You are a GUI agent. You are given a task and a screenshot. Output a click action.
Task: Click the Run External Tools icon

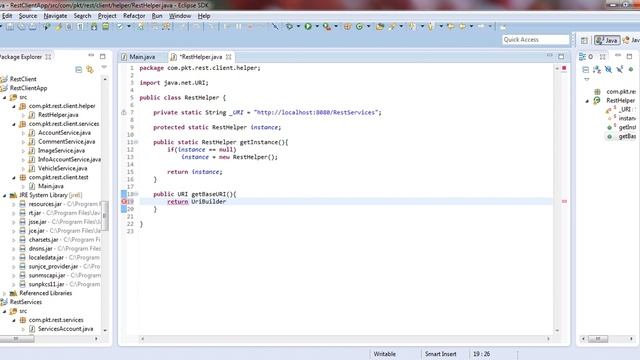tap(327, 27)
